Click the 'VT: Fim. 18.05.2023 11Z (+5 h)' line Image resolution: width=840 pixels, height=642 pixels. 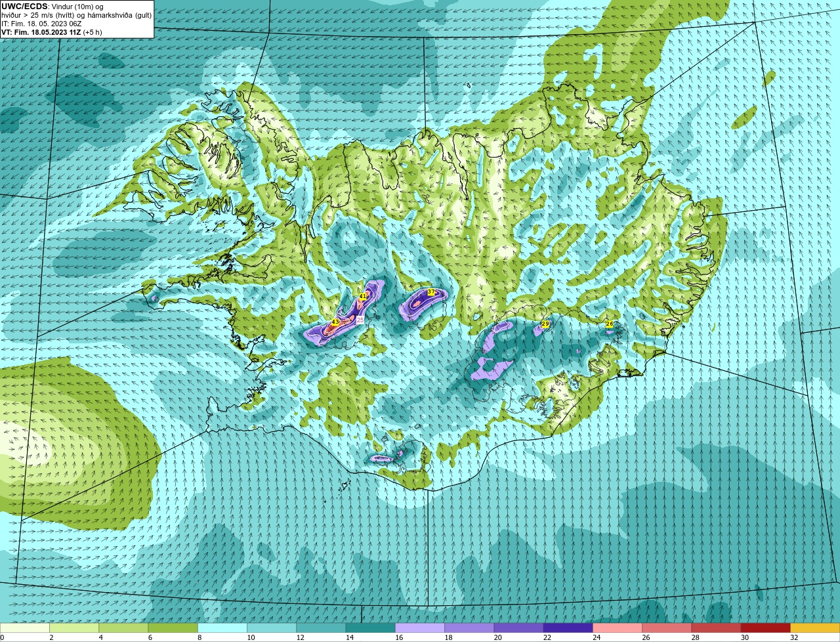coord(51,32)
